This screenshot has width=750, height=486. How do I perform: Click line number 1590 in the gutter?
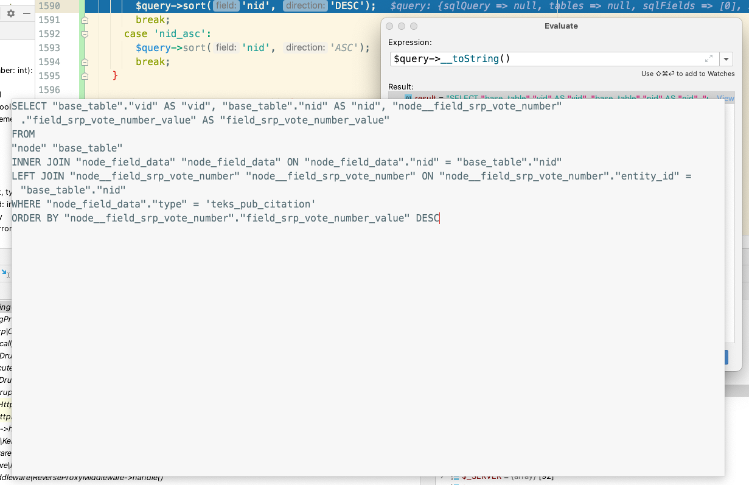point(49,6)
